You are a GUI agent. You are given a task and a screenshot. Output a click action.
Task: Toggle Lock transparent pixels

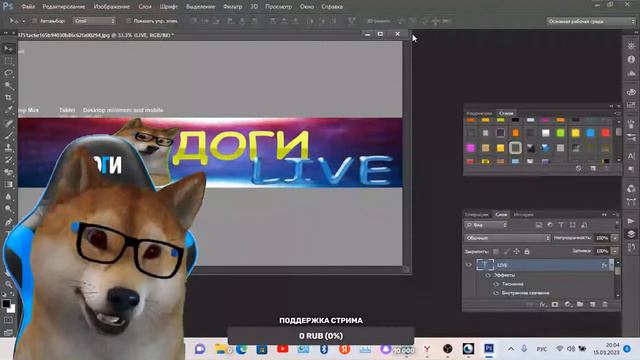click(x=496, y=251)
